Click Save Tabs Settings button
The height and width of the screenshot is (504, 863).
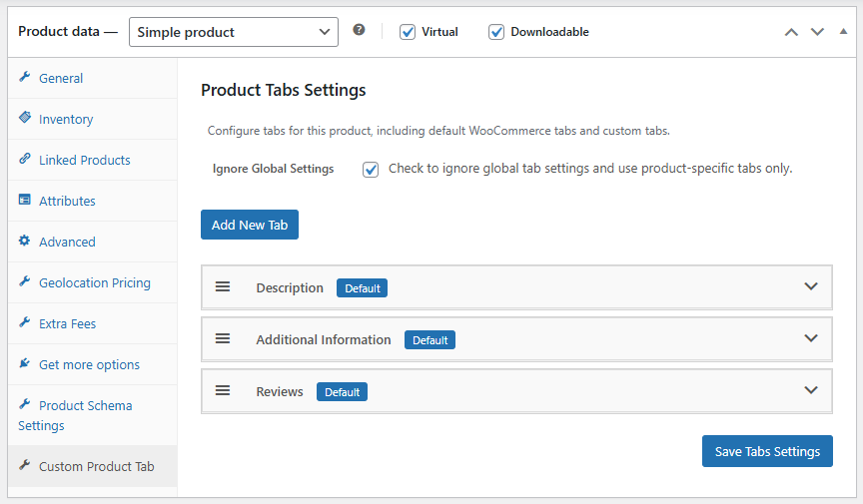click(767, 451)
